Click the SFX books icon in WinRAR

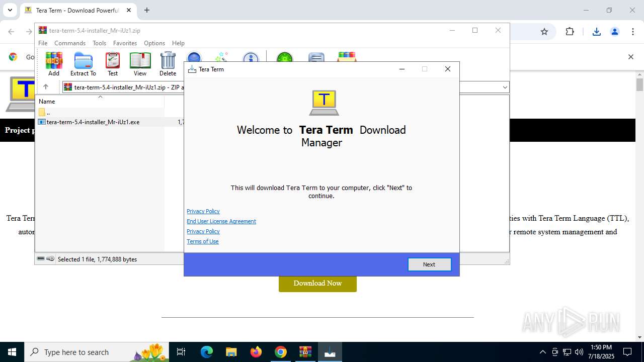click(x=347, y=56)
